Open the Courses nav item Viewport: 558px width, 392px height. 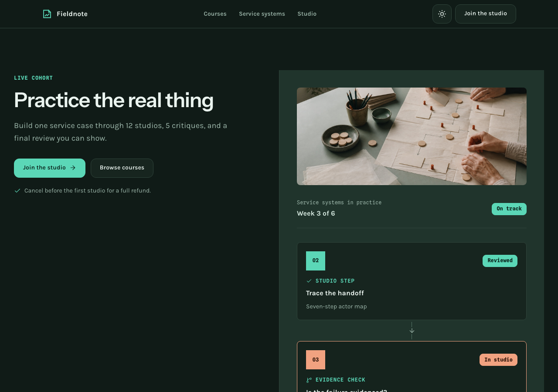tap(215, 14)
